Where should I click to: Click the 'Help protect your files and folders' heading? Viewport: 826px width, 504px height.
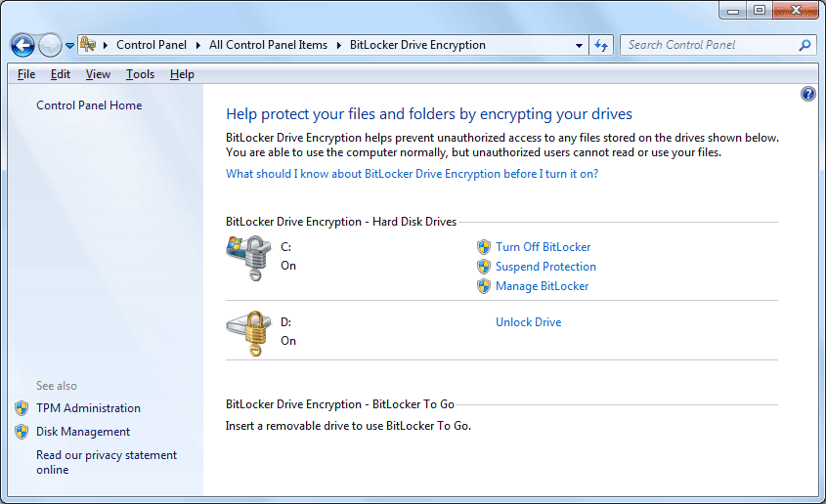tap(429, 114)
